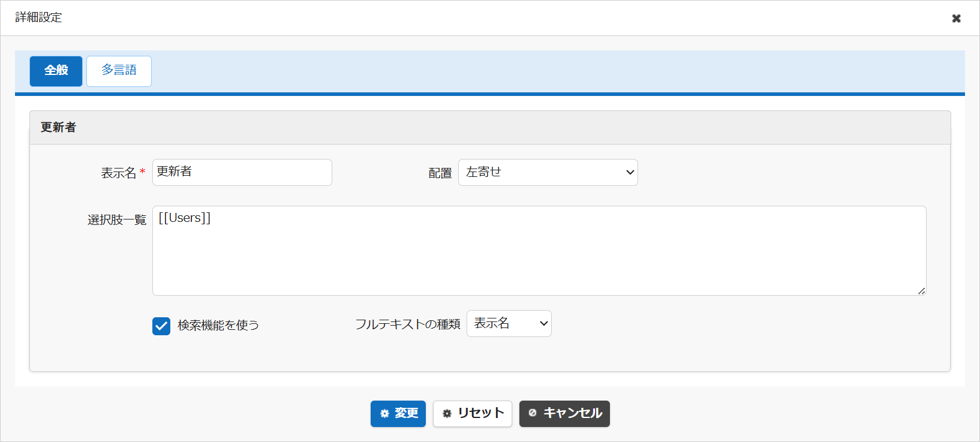Click the 検索機能を使う label text
980x442 pixels.
(218, 325)
